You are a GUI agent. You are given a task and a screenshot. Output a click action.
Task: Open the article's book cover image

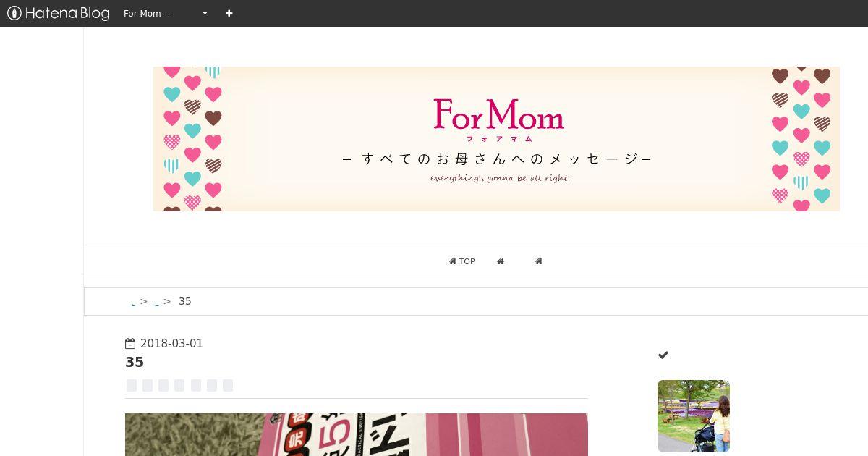(x=357, y=434)
